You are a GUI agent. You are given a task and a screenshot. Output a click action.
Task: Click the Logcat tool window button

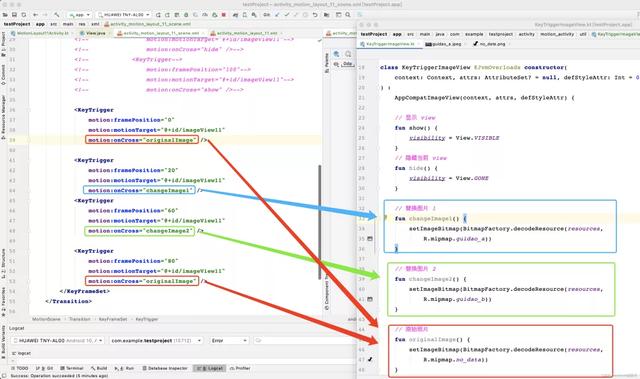(x=210, y=368)
